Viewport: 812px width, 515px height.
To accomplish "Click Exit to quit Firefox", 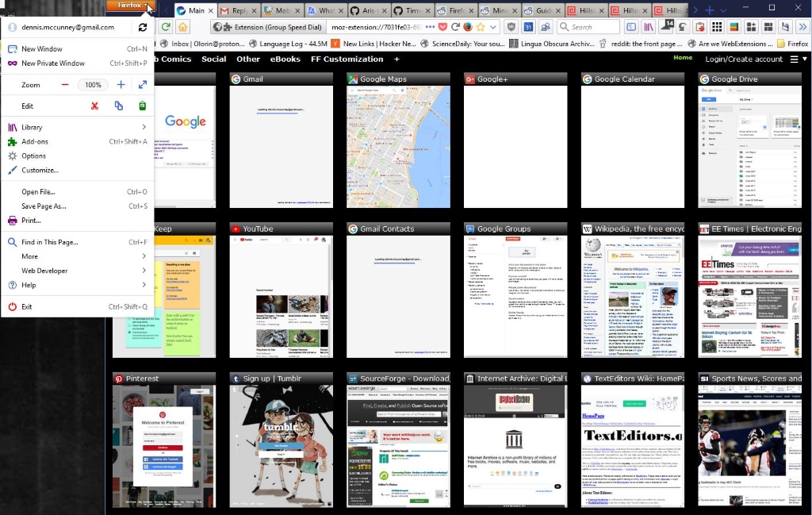I will click(x=78, y=307).
